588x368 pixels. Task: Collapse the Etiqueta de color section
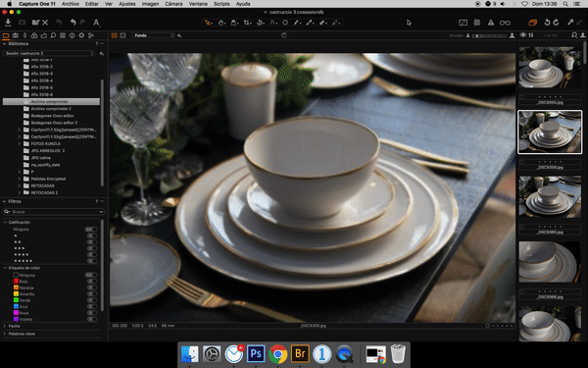[5, 268]
